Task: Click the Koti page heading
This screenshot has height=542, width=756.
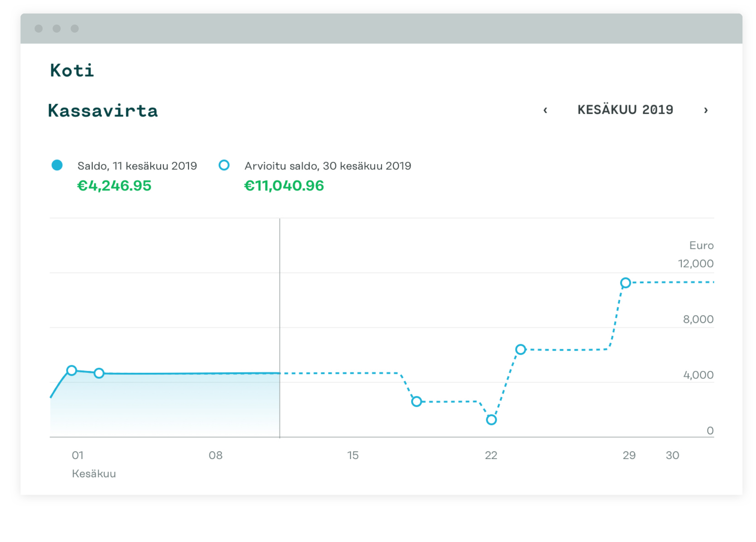Action: 72,70
